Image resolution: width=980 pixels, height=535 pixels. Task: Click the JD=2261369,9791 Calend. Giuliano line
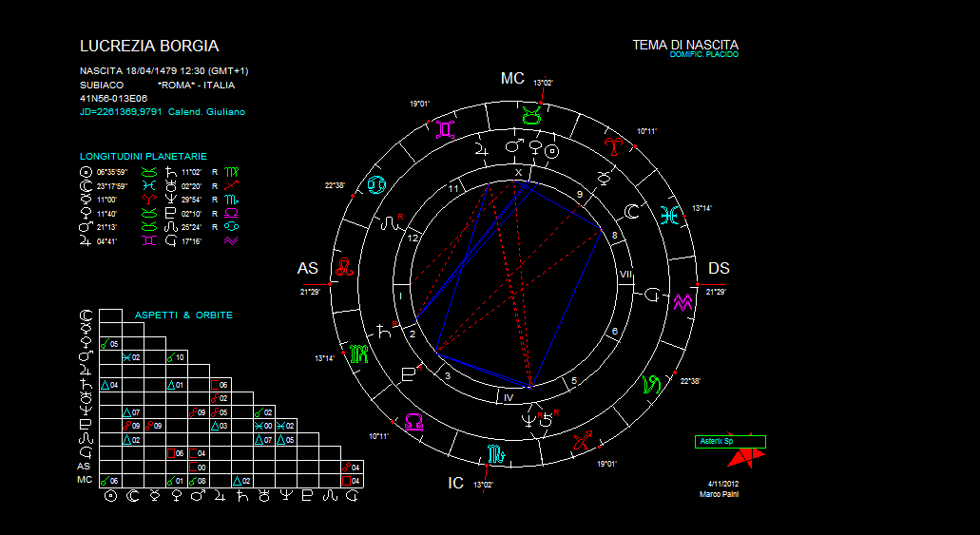click(x=163, y=112)
